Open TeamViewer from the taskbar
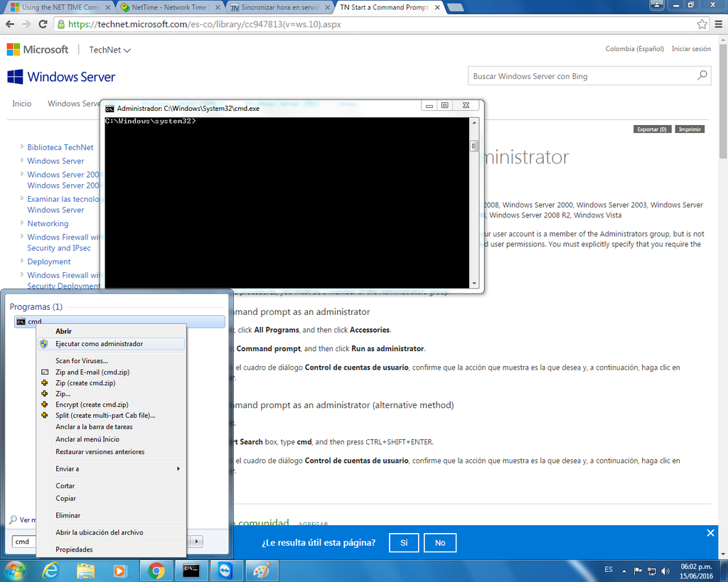 click(225, 571)
